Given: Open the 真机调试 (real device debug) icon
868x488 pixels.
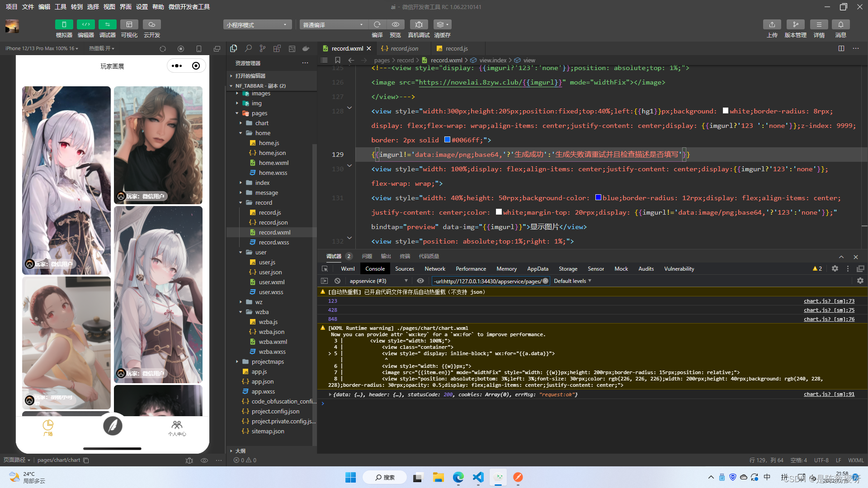Looking at the screenshot, I should [x=419, y=24].
